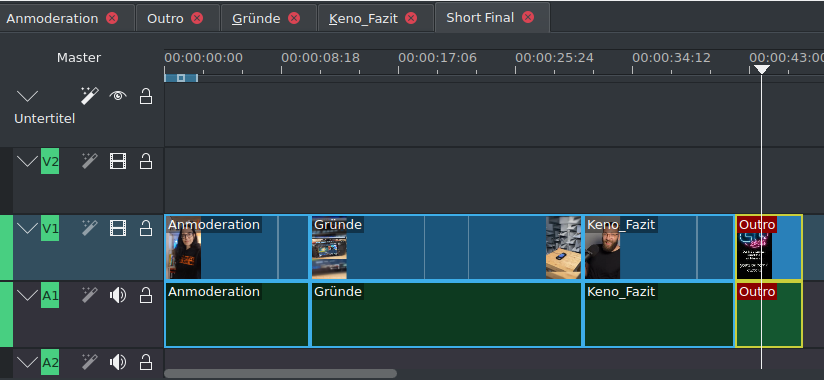Click the horizontal timeline scrollbar
824x380 pixels.
[281, 374]
